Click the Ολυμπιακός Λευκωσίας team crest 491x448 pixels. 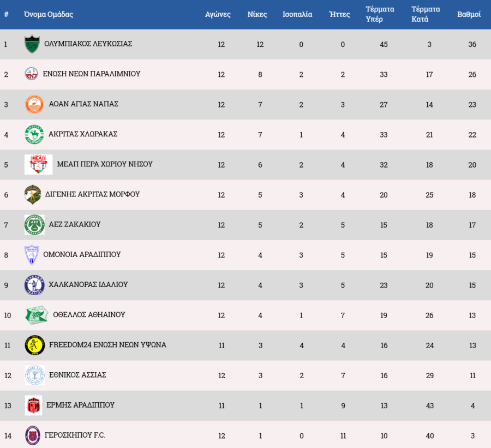coord(32,44)
